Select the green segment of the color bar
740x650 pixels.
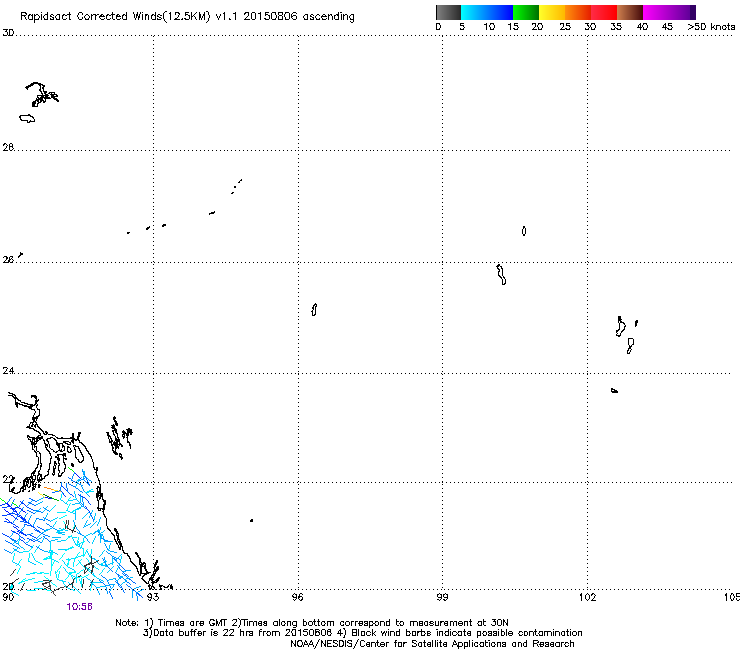coord(526,12)
